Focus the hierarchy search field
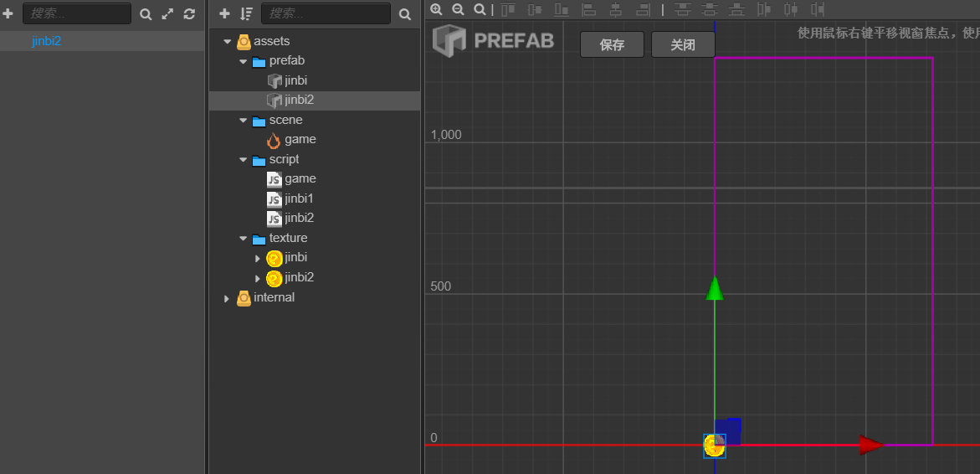The image size is (980, 474). click(77, 13)
